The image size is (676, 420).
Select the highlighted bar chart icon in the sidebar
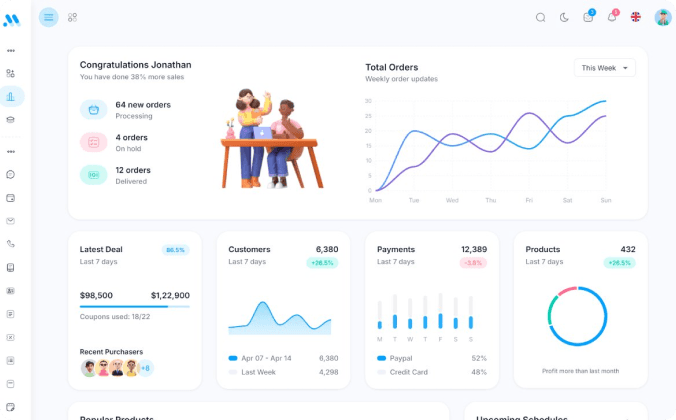click(11, 97)
